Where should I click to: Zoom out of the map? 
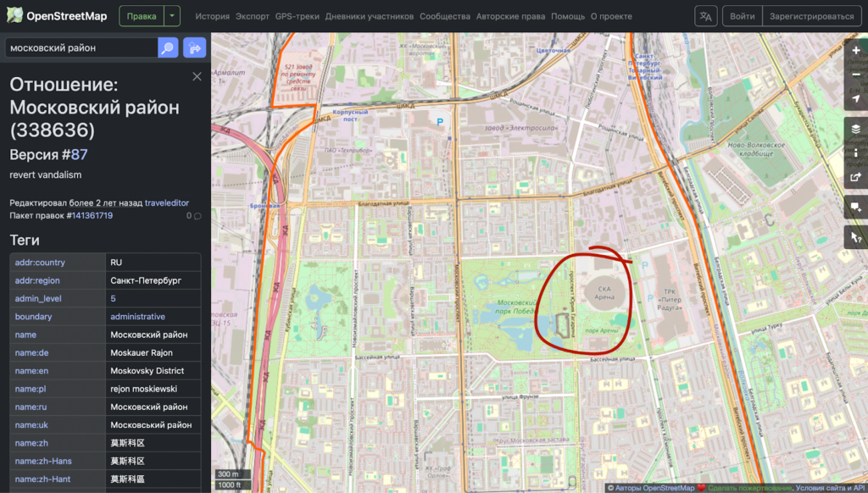click(856, 75)
